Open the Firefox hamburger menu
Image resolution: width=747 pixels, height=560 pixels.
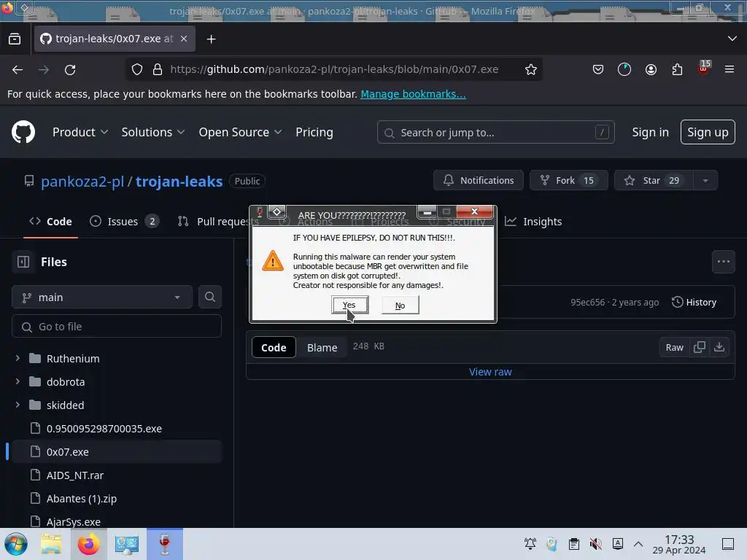pos(729,69)
